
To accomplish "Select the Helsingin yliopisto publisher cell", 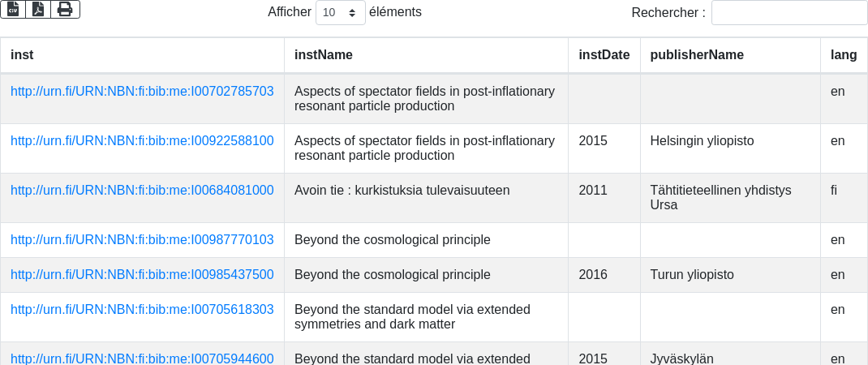I will click(x=702, y=140).
